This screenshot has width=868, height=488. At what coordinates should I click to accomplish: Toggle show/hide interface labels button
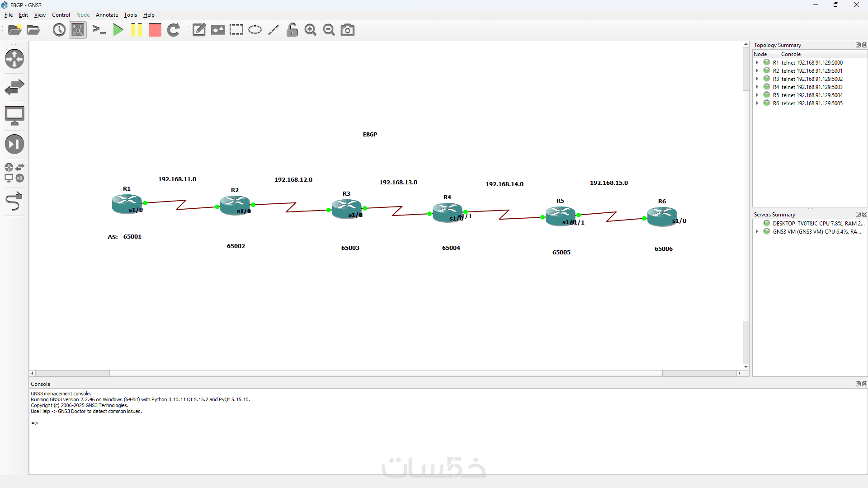click(78, 30)
